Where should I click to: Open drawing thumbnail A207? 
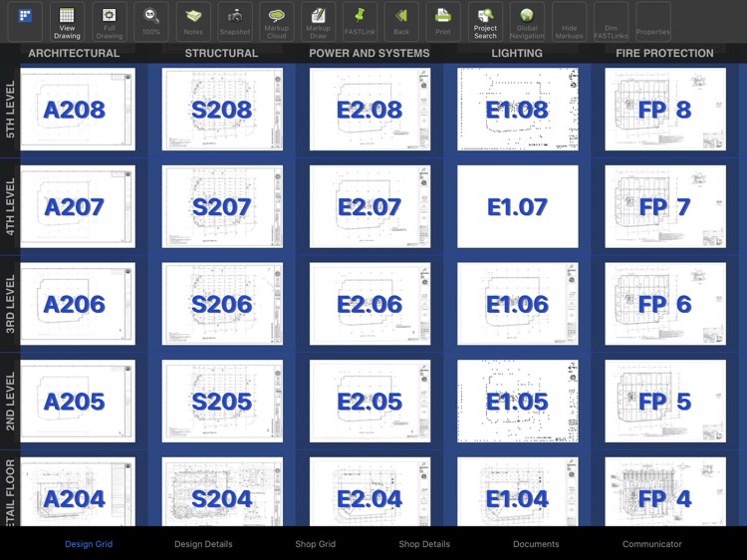[x=78, y=206]
